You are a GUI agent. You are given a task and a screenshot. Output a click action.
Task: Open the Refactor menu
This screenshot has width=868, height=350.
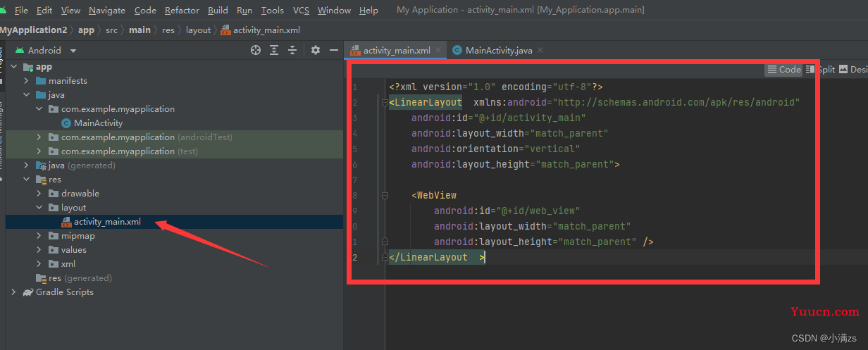click(182, 11)
